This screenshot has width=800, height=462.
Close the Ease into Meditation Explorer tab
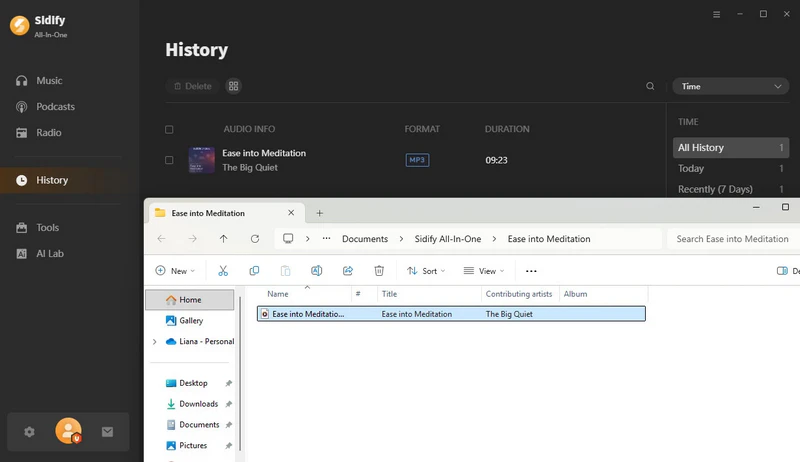coord(291,213)
